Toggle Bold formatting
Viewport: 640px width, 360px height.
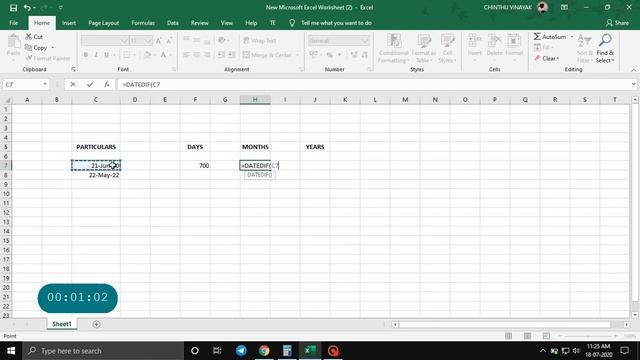[86, 55]
